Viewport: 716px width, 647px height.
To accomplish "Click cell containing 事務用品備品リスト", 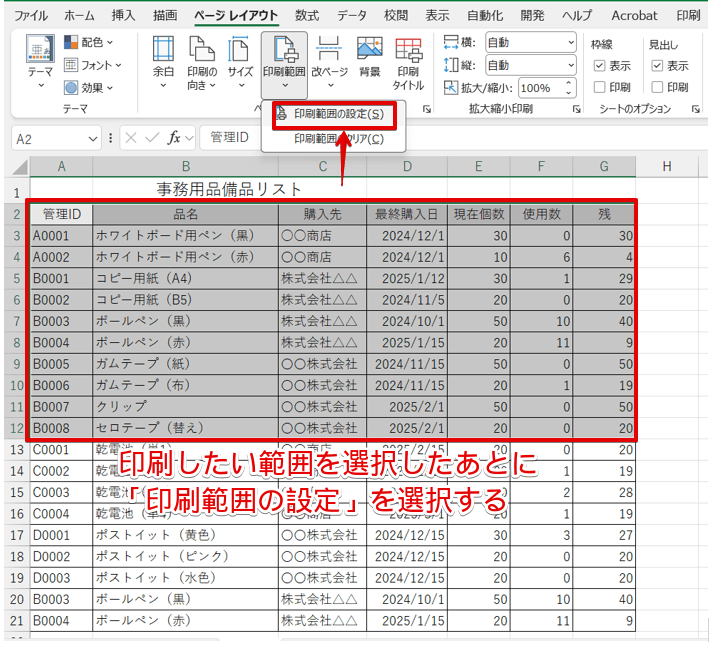I will 229,189.
